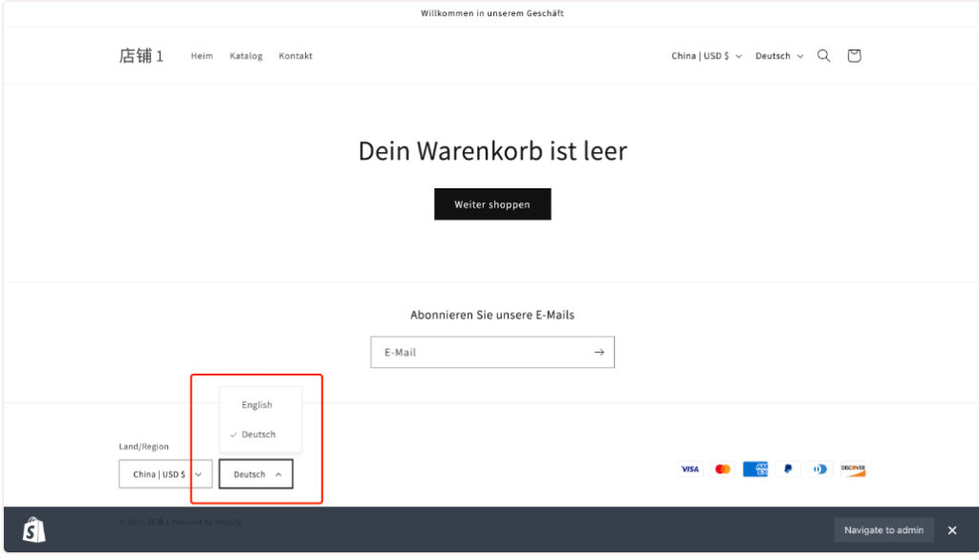Select English from language list

tap(257, 405)
